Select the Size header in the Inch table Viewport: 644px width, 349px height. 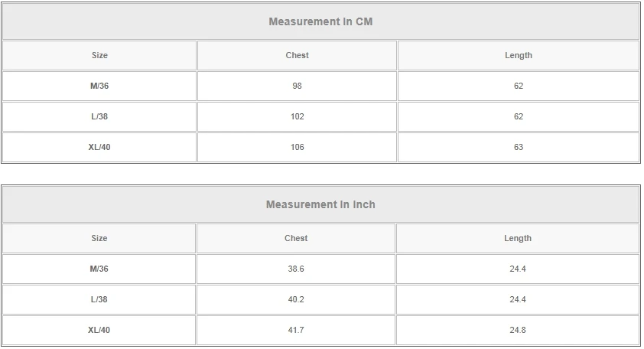tap(99, 238)
